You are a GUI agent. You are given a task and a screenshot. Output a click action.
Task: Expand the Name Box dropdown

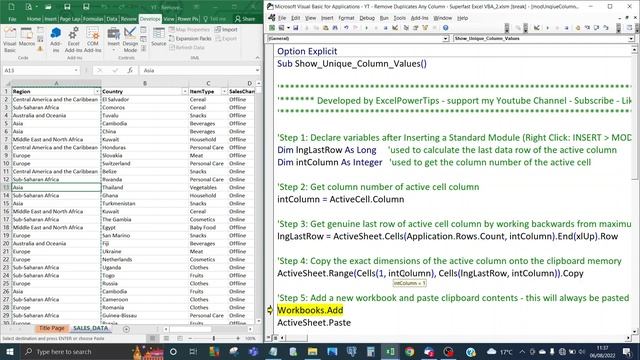[76, 70]
